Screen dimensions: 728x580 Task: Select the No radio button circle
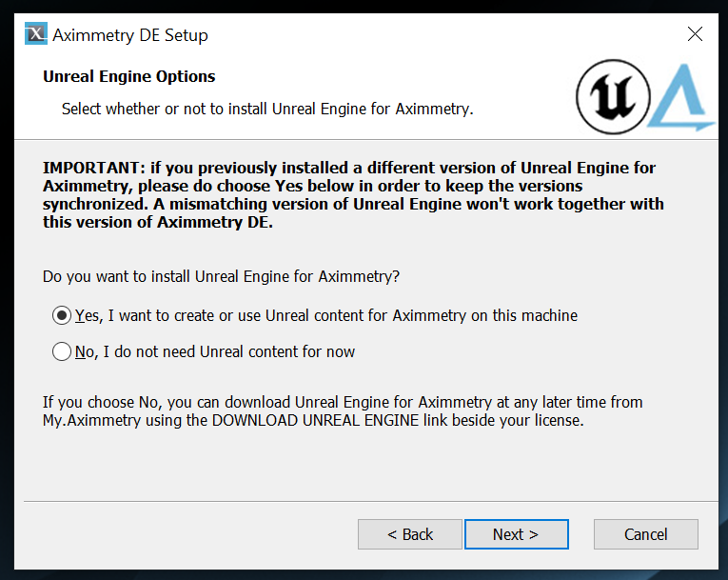pos(62,351)
